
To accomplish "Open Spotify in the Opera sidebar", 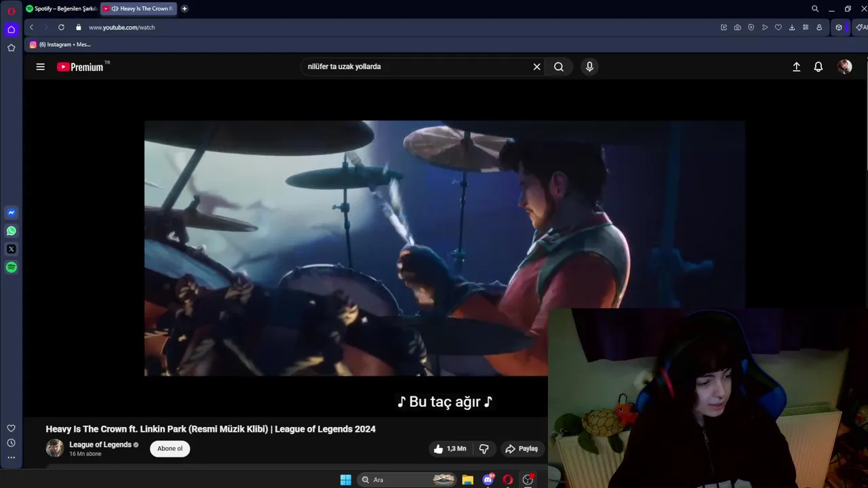I will [11, 267].
